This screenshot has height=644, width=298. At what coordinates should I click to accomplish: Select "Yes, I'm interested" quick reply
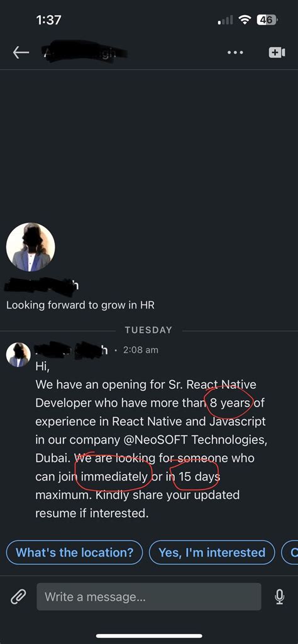[x=212, y=552]
